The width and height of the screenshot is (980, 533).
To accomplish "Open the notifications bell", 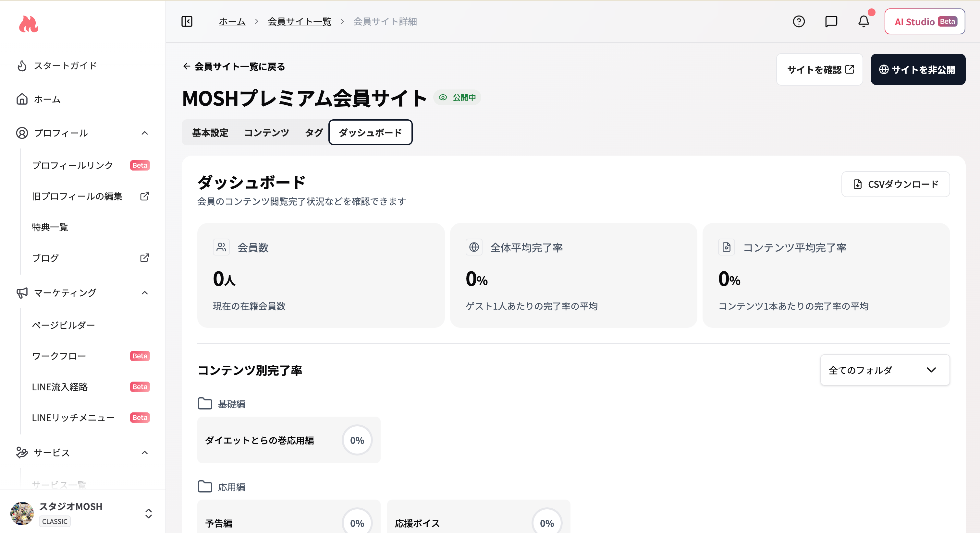I will coord(864,22).
